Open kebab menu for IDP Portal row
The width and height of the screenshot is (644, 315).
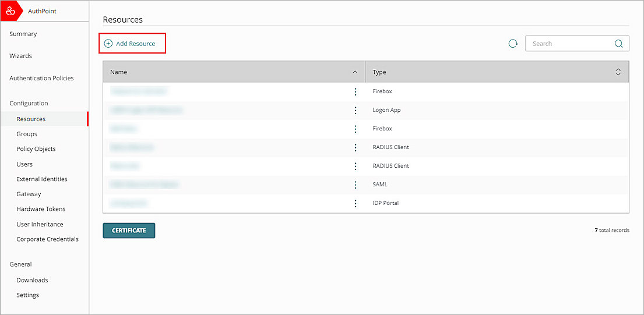pyautogui.click(x=356, y=203)
